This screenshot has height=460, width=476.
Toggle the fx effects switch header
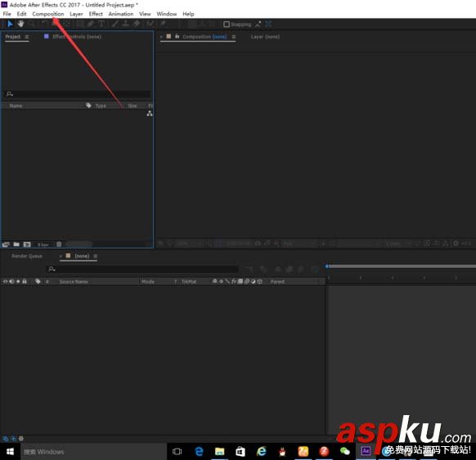click(234, 281)
